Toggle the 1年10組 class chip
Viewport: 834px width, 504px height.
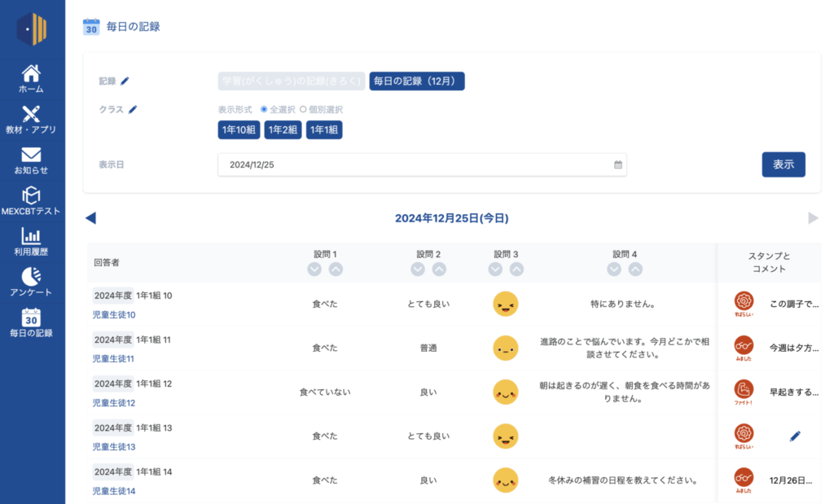[239, 130]
